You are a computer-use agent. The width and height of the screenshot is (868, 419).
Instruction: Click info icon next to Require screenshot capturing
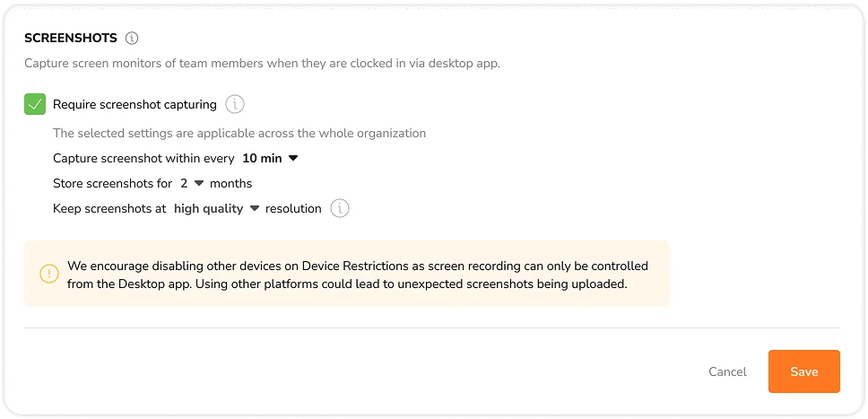click(235, 104)
